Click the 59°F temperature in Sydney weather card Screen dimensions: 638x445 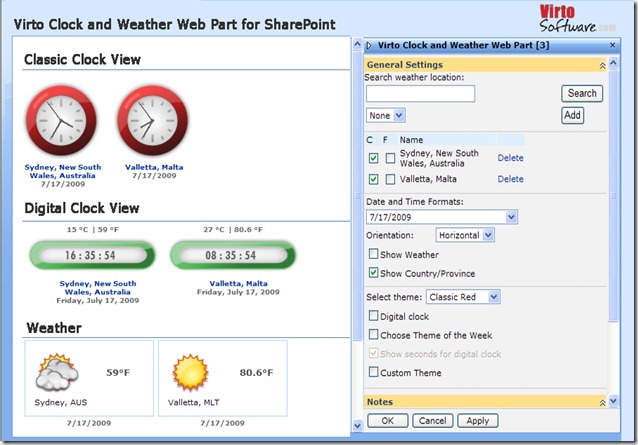[x=118, y=373]
